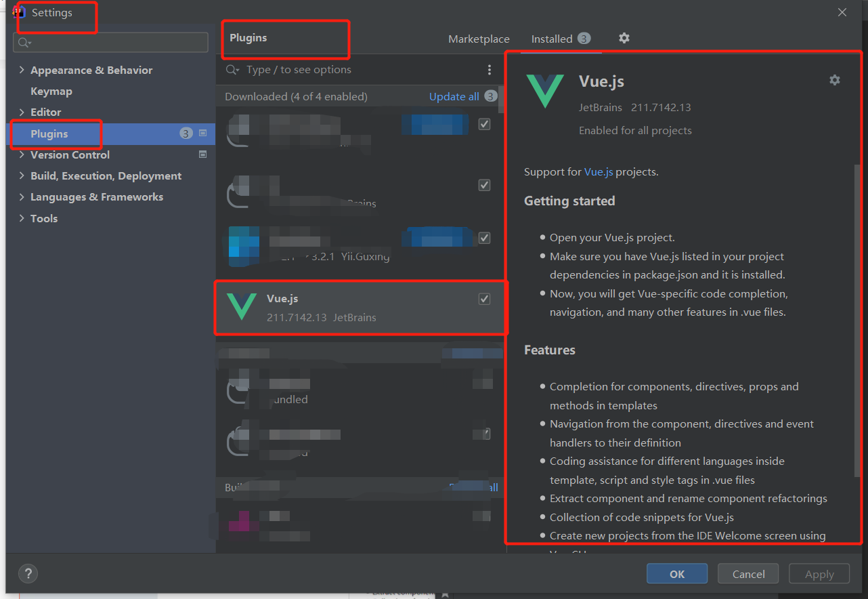Toggle the checkbox of the Yii.Guxing plugin
The image size is (868, 599).
(x=484, y=238)
